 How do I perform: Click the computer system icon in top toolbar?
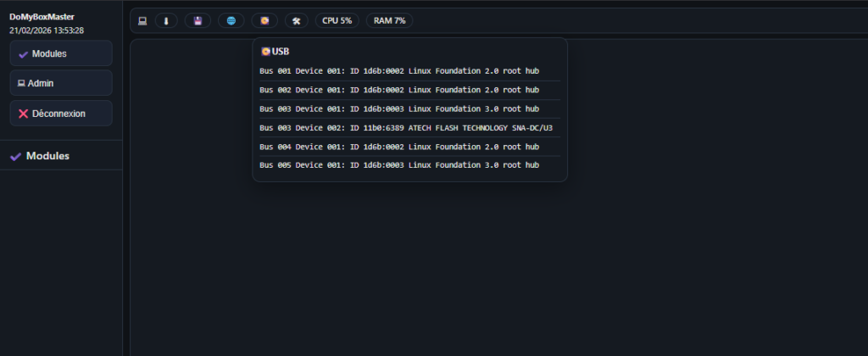pyautogui.click(x=142, y=20)
